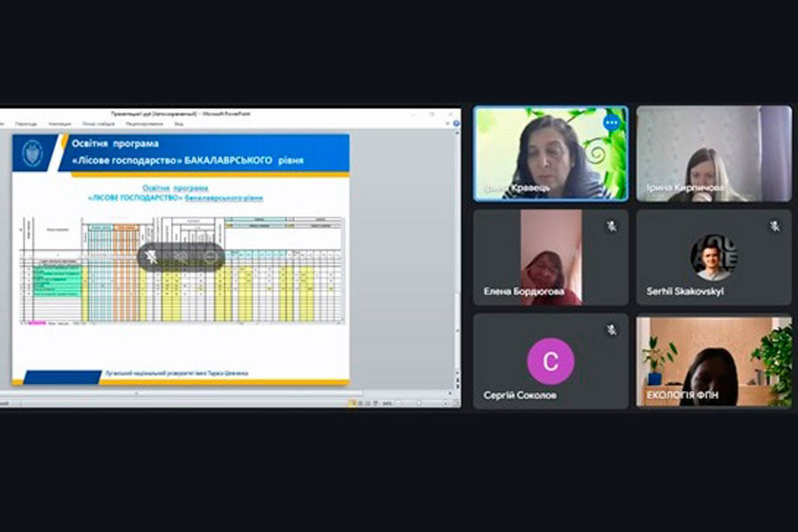Click muted microphone icon on Елена Бордюгова tile
This screenshot has width=798, height=532.
611,225
